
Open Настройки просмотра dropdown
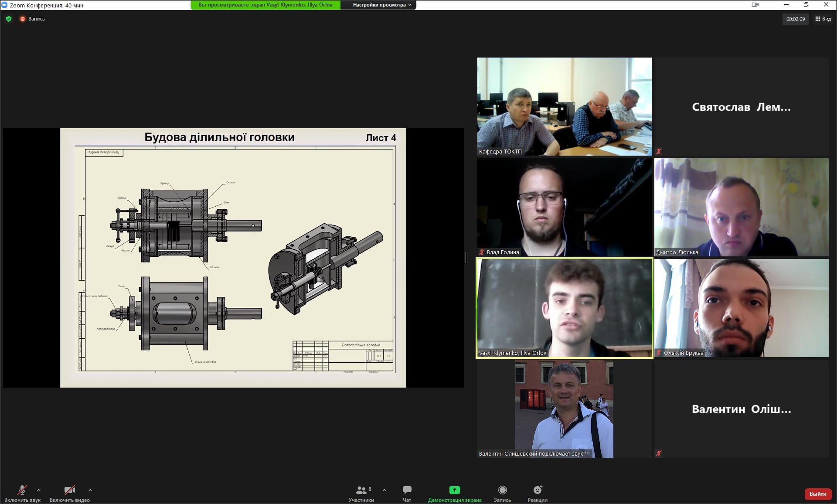pos(381,5)
